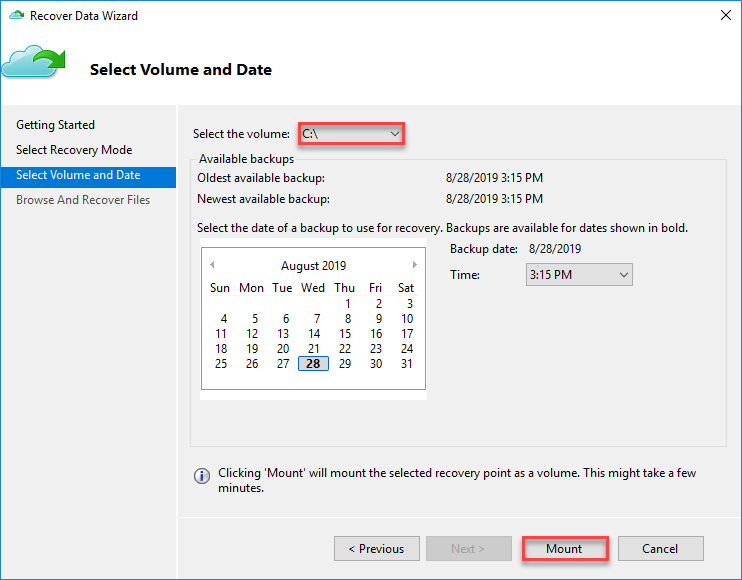
Task: Click August 20 in the calendar
Action: pos(283,349)
